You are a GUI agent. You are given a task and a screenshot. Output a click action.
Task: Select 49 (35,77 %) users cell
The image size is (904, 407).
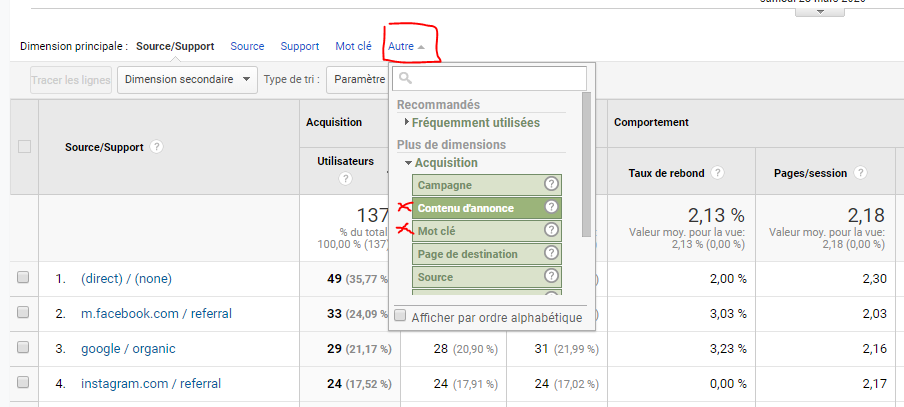click(x=359, y=279)
